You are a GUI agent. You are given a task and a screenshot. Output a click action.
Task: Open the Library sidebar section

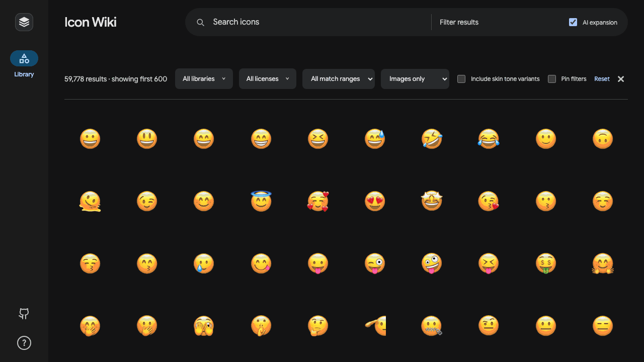[x=24, y=64]
